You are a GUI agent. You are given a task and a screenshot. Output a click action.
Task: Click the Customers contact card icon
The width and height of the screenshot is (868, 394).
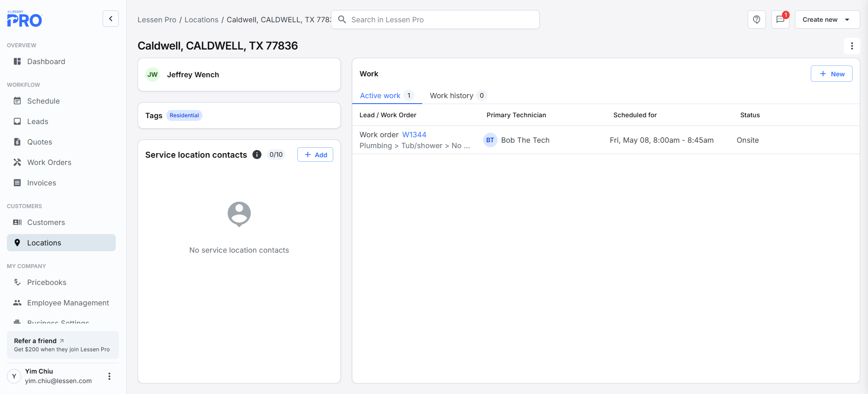point(17,222)
